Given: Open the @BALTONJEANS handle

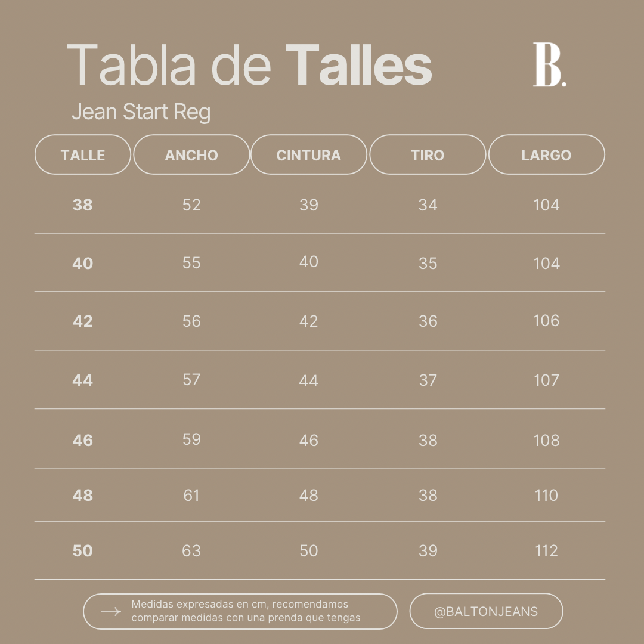Looking at the screenshot, I should [x=486, y=611].
